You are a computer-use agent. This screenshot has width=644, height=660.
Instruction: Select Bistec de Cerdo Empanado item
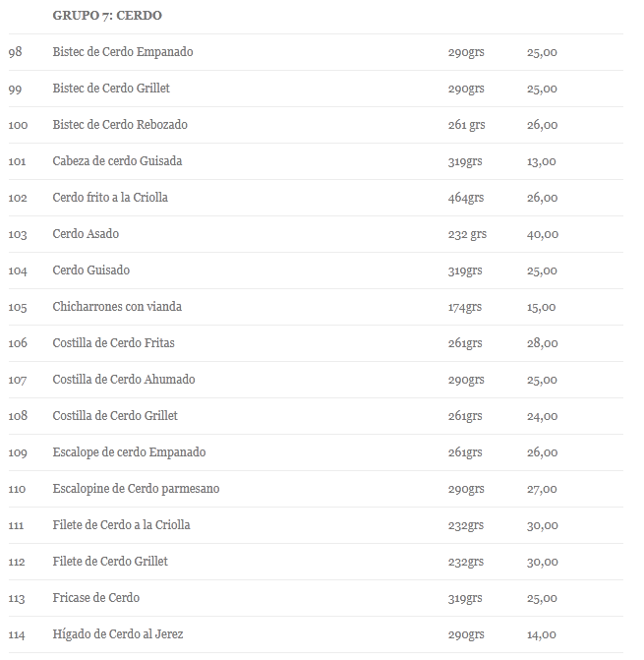tap(122, 52)
